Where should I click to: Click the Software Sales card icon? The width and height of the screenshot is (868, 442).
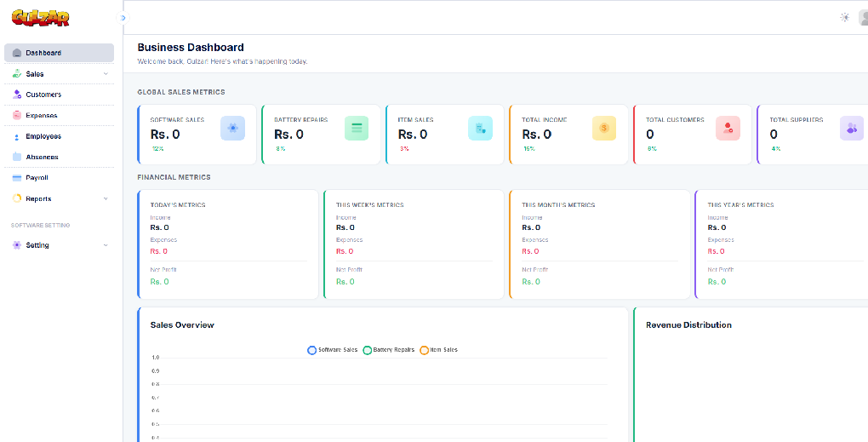(232, 128)
